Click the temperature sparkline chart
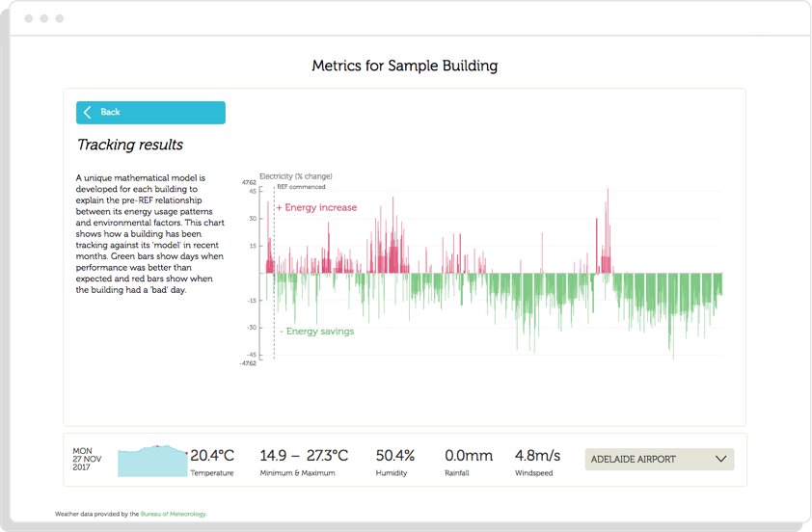This screenshot has height=532, width=812. 152,461
